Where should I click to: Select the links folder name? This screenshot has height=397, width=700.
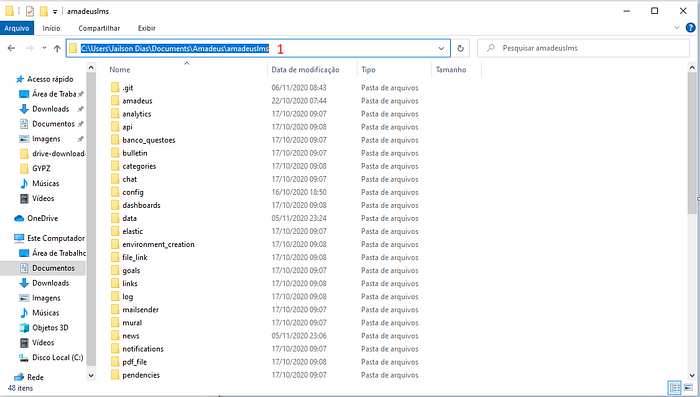pos(130,284)
